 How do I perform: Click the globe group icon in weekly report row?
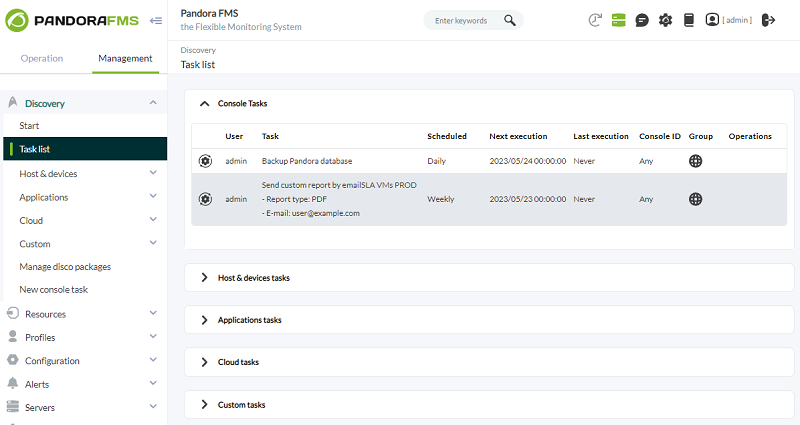click(695, 199)
